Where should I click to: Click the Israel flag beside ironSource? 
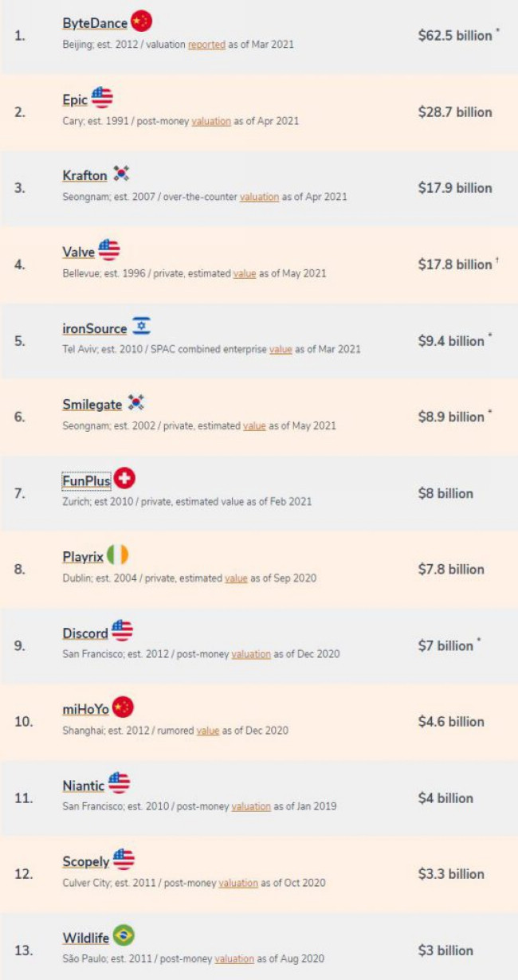141,327
